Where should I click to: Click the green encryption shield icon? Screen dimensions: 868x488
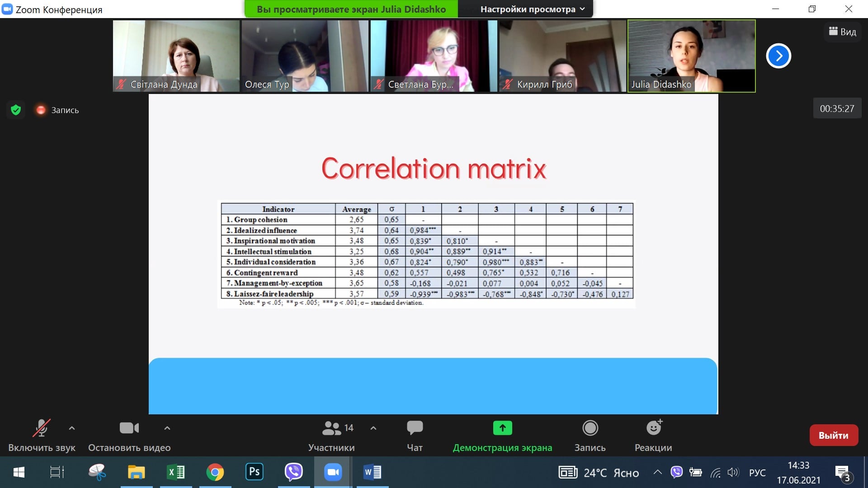coord(16,110)
